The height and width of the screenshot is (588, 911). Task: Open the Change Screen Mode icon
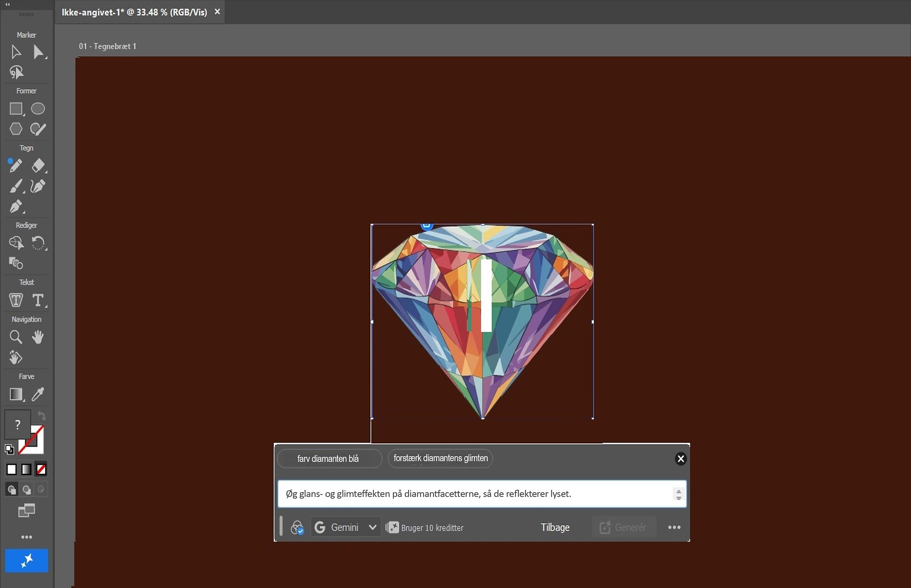pos(27,510)
